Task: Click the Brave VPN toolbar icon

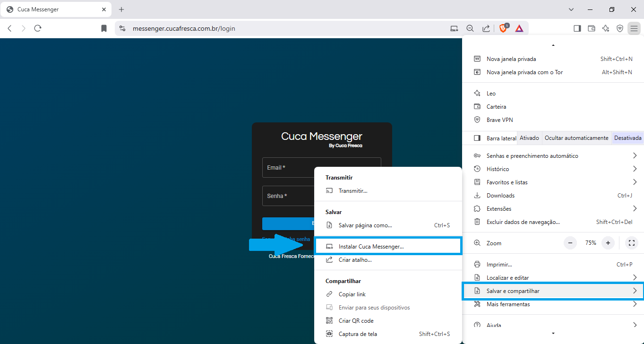Action: pyautogui.click(x=620, y=28)
